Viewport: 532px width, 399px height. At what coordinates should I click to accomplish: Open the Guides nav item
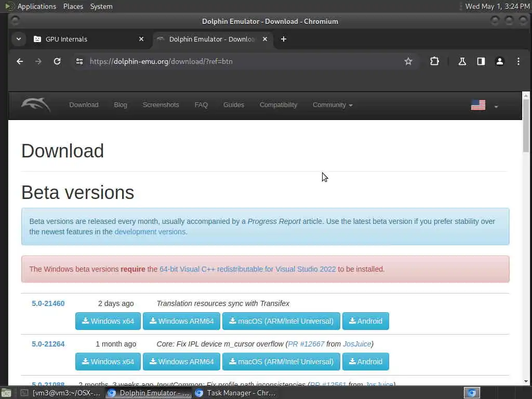[x=234, y=105]
